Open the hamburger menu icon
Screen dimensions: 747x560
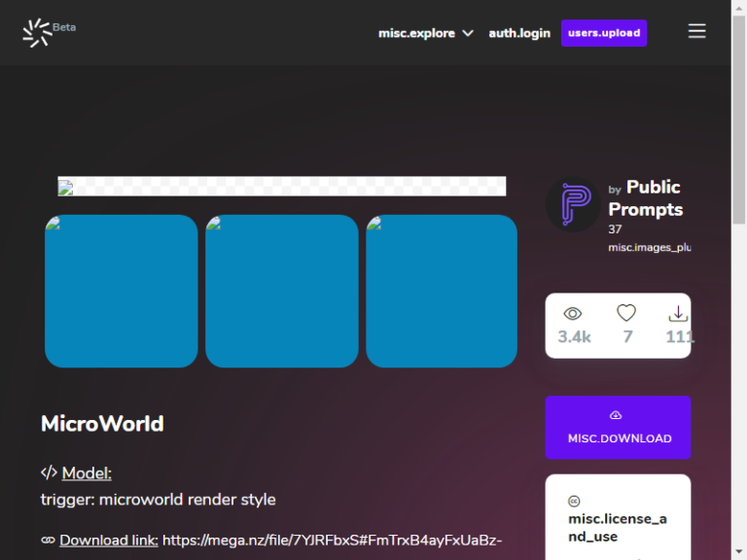[x=696, y=31]
